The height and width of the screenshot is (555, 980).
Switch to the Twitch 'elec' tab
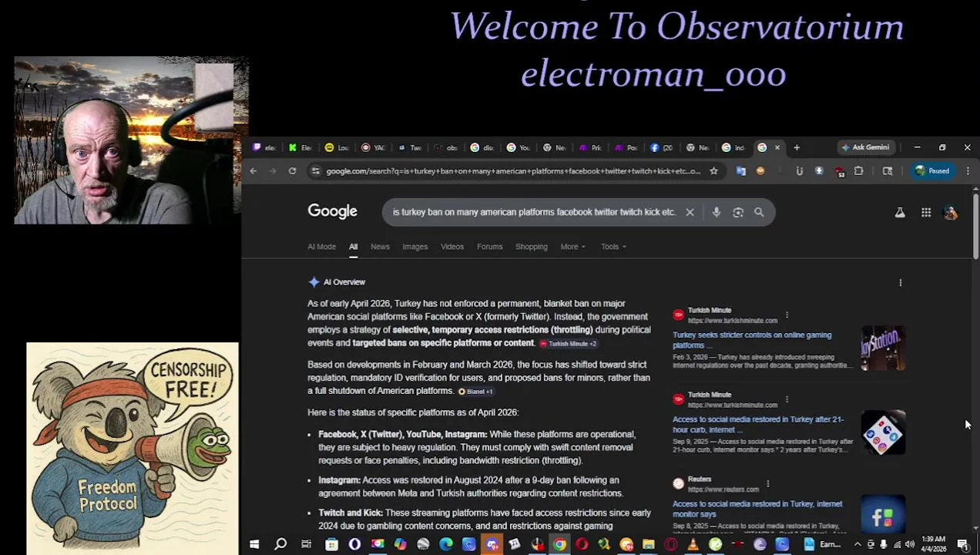click(x=264, y=147)
